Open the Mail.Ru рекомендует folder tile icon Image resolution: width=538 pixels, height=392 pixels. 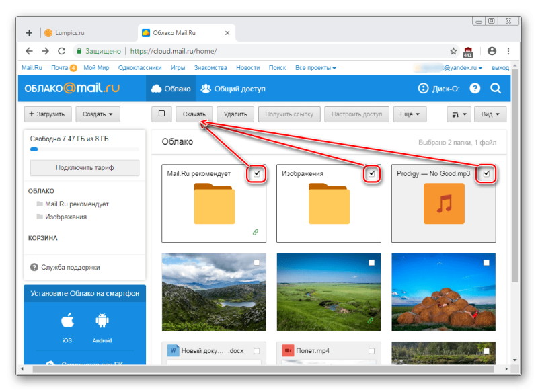(214, 203)
